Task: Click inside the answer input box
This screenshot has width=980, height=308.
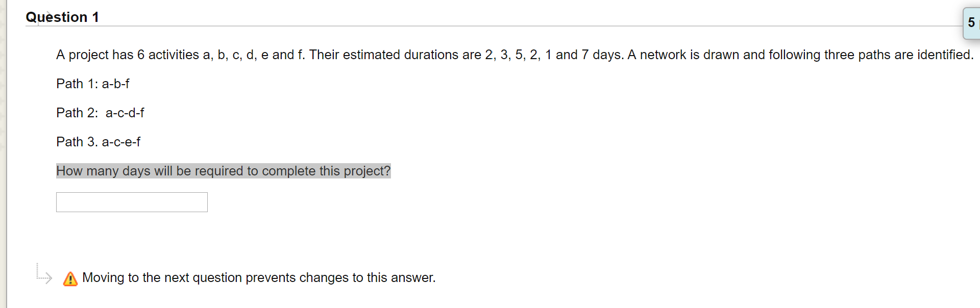Action: pyautogui.click(x=131, y=202)
